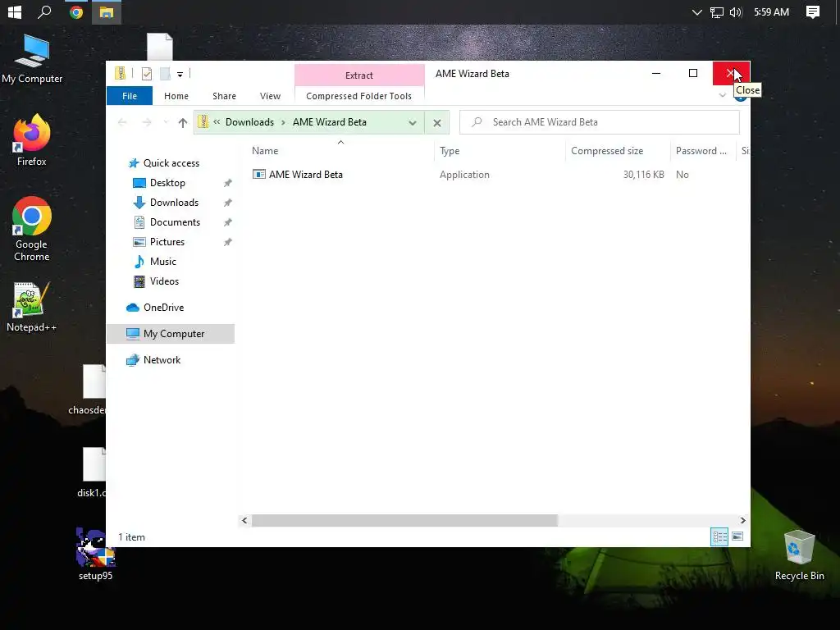Select Google Chrome desktop shortcut
The height and width of the screenshot is (630, 840).
(32, 229)
